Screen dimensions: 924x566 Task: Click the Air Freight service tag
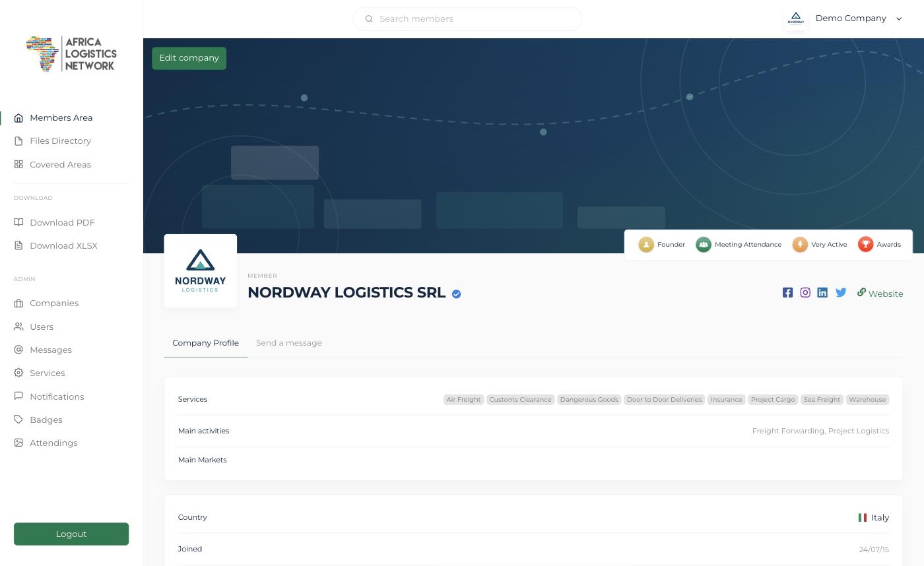[463, 400]
